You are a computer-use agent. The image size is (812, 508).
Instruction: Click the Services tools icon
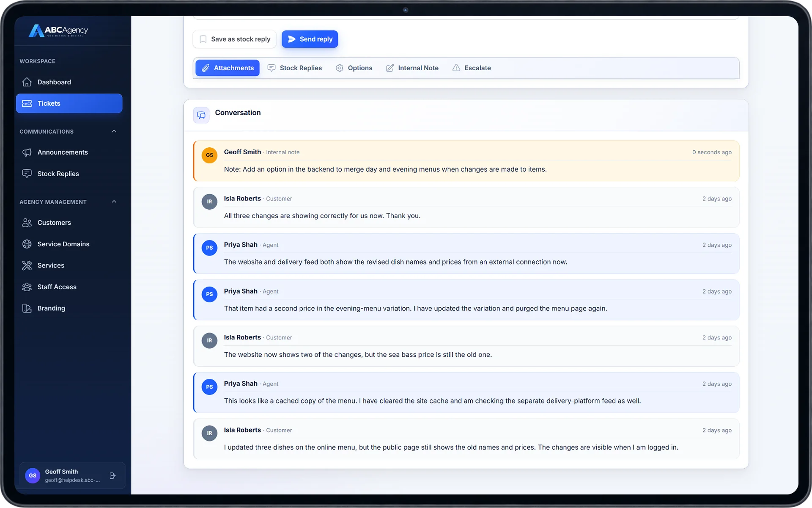(27, 265)
